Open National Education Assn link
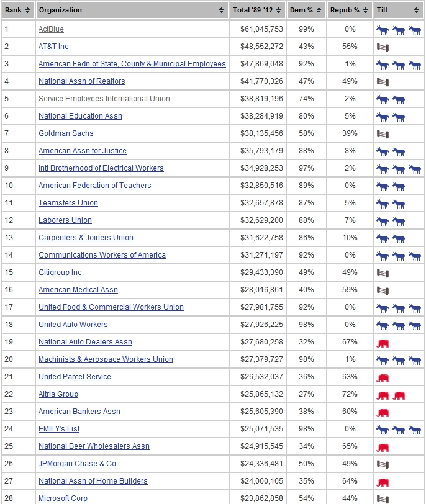Screen dimensions: 426x504 tap(80, 116)
